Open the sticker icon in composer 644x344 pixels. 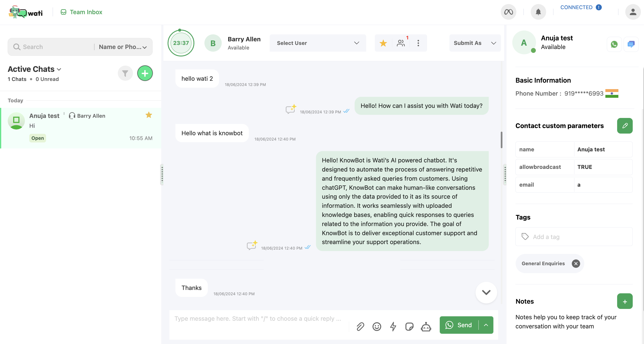[409, 326]
